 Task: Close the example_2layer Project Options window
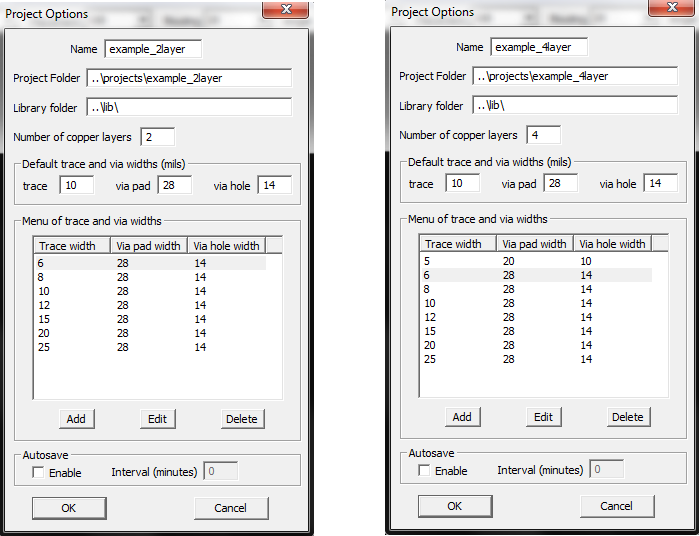click(x=286, y=9)
